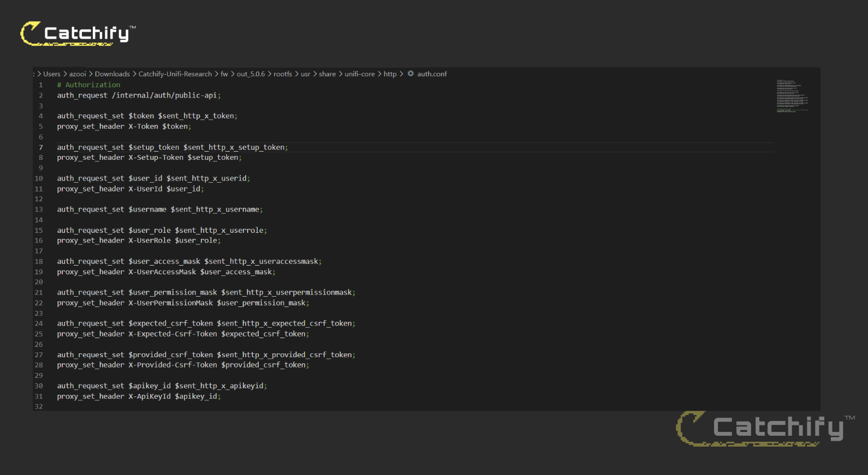Screen dimensions: 868x475
Task: Click 'auth_request_set $provided_csrf_token' line
Action: point(206,355)
